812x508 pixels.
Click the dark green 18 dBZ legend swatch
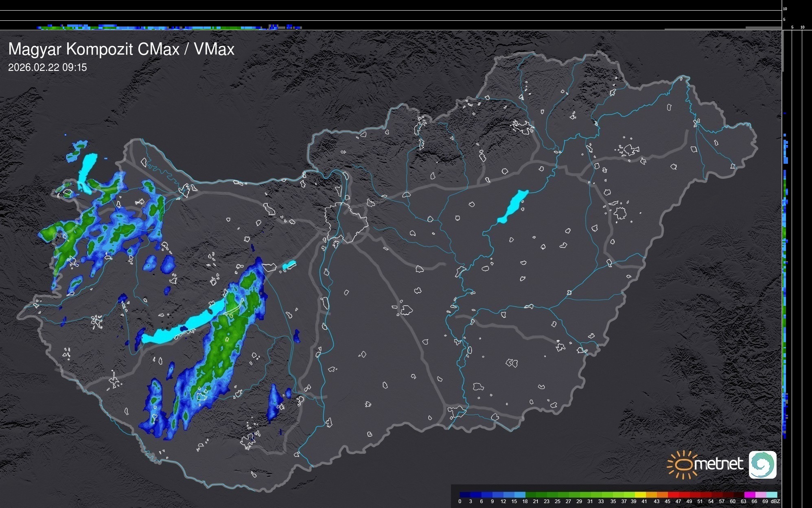pos(531,495)
